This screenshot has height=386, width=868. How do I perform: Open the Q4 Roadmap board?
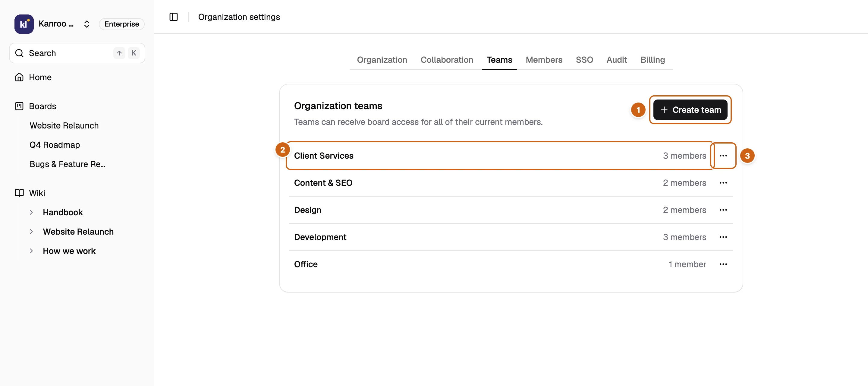(x=55, y=145)
